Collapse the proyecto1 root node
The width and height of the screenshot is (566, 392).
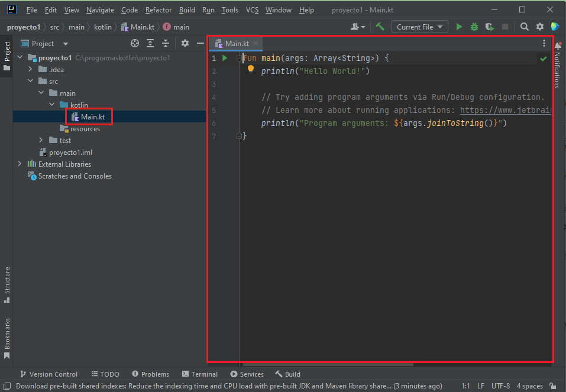pos(20,57)
